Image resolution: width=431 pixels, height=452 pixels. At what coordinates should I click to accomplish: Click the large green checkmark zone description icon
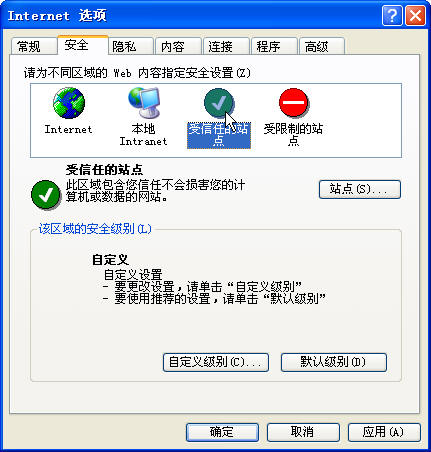46,194
